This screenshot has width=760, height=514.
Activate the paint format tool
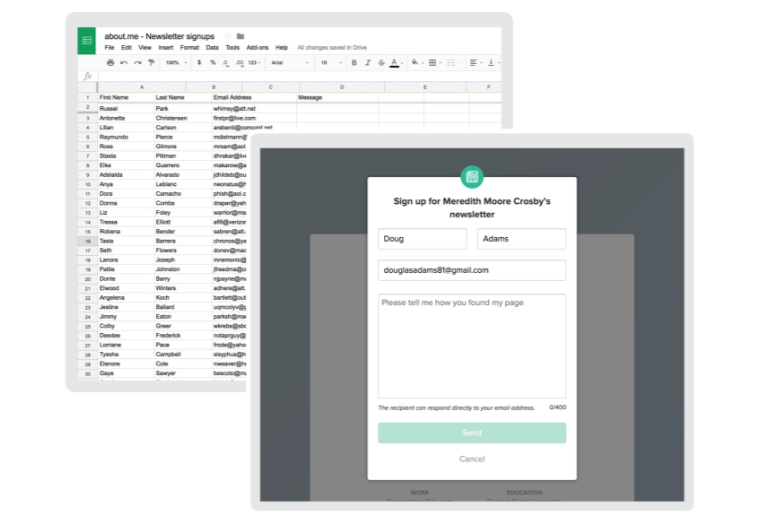151,63
